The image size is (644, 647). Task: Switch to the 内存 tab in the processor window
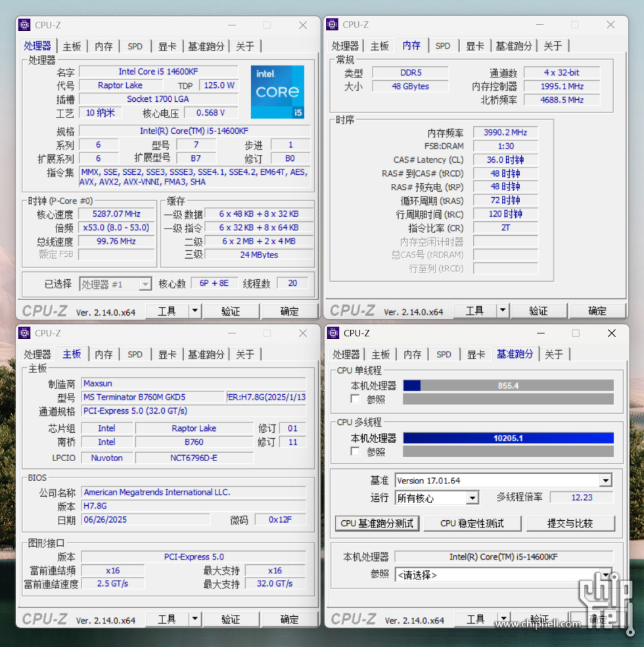pos(103,46)
